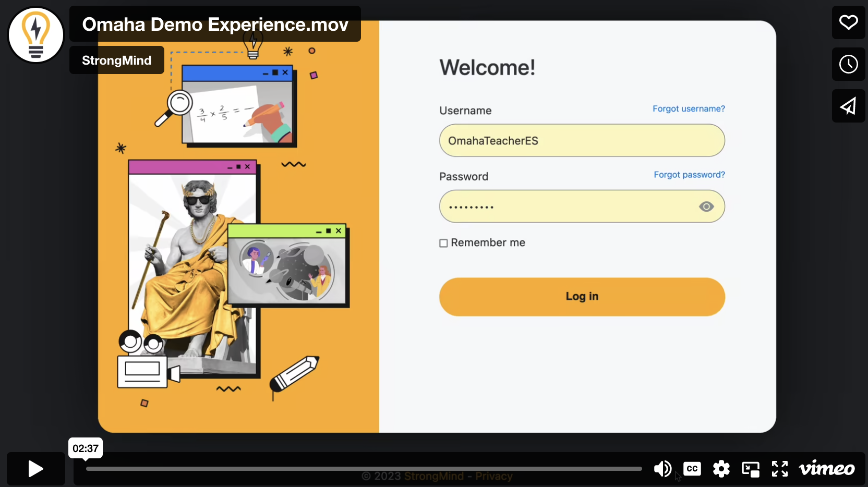
Task: Play the Vimeo video
Action: (x=35, y=469)
